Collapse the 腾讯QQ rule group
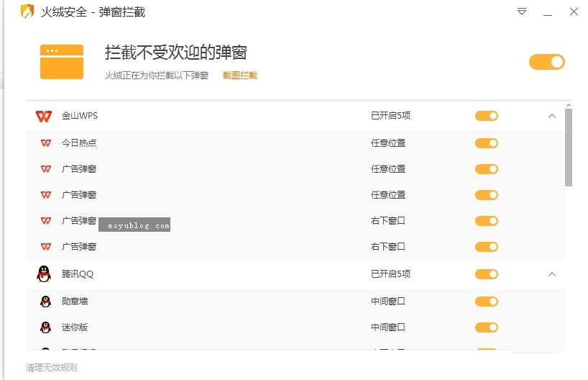 tap(551, 274)
